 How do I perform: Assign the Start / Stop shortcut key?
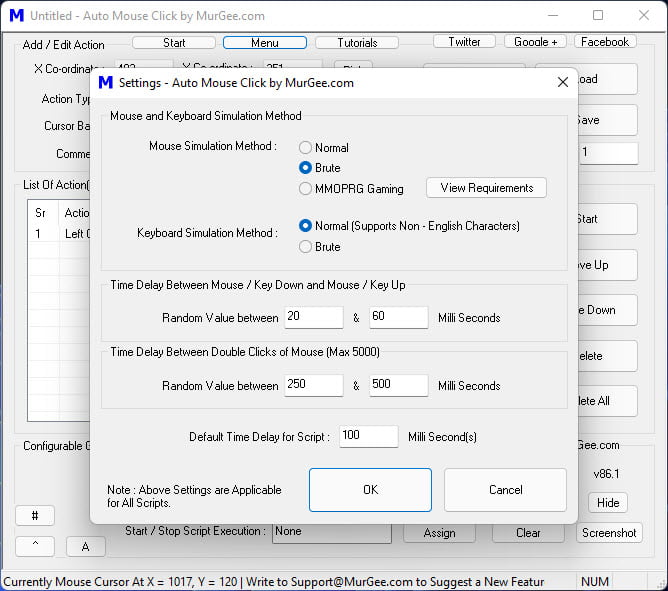pyautogui.click(x=439, y=533)
